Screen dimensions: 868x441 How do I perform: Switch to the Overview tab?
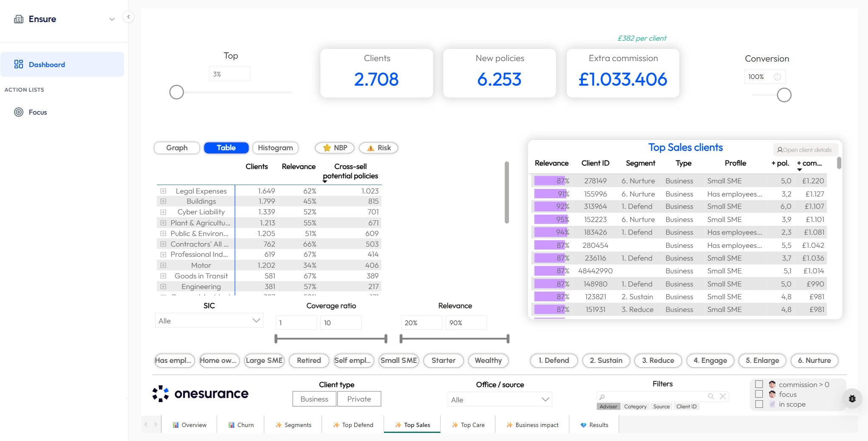[x=189, y=424]
